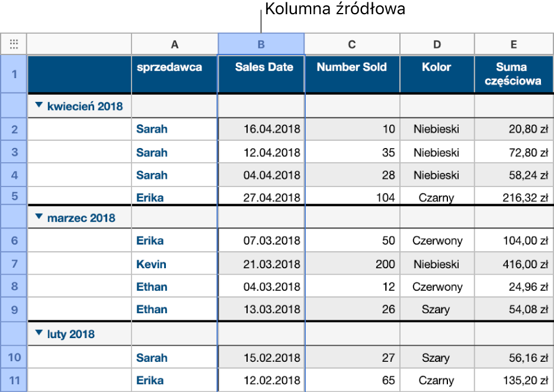Viewport: 554px width, 392px height.
Task: Select row 1 header
Action: 14,74
